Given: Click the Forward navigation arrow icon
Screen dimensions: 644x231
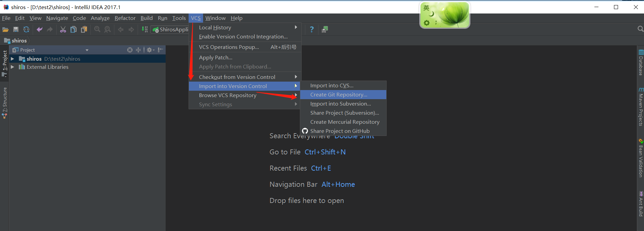Looking at the screenshot, I should tap(131, 30).
